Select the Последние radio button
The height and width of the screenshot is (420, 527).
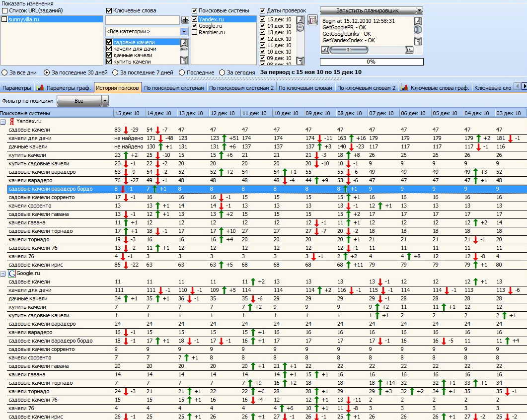click(182, 72)
